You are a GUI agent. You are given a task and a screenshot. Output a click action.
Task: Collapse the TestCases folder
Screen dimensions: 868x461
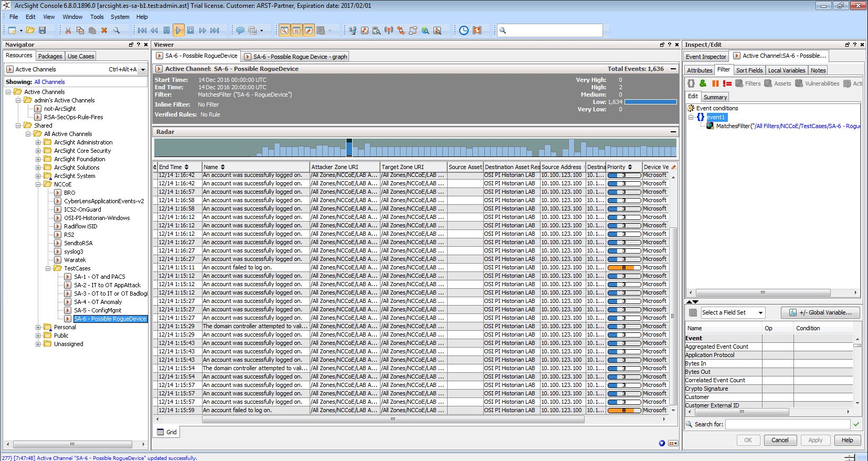pos(48,268)
